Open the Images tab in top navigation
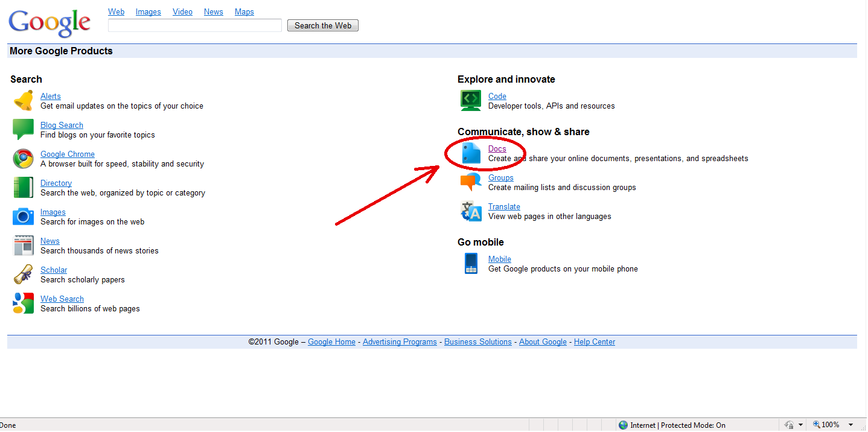This screenshot has width=868, height=432. pos(148,11)
